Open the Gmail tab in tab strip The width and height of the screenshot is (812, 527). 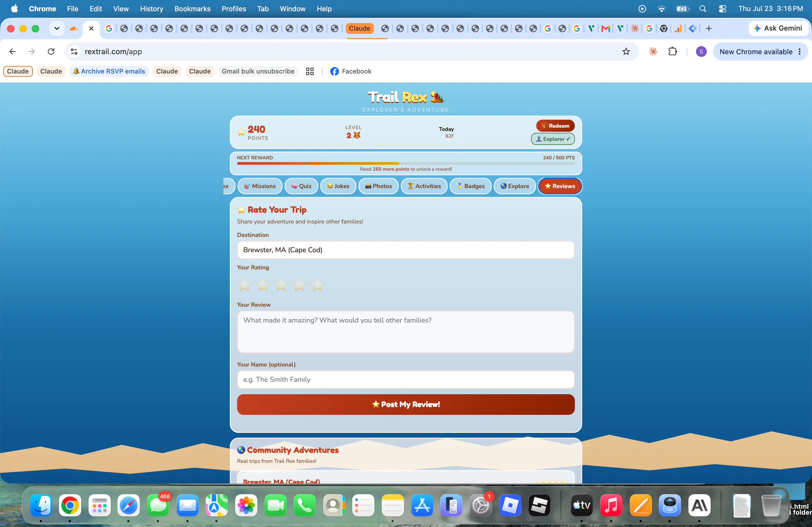pos(606,28)
